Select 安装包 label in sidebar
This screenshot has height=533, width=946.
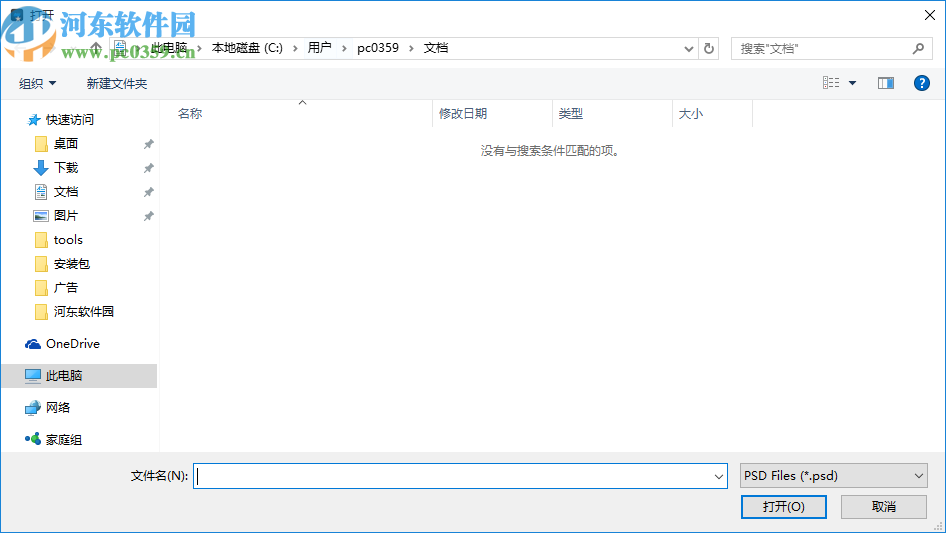tap(72, 264)
